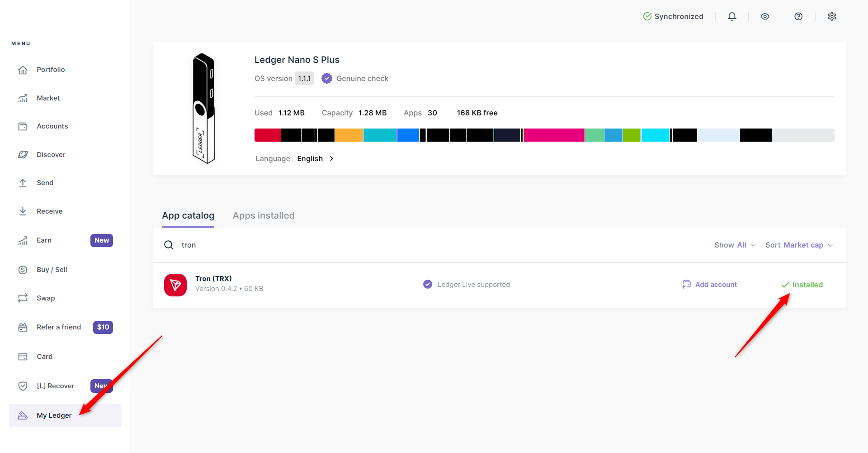Expand the Language English chevron
The image size is (868, 453).
331,158
